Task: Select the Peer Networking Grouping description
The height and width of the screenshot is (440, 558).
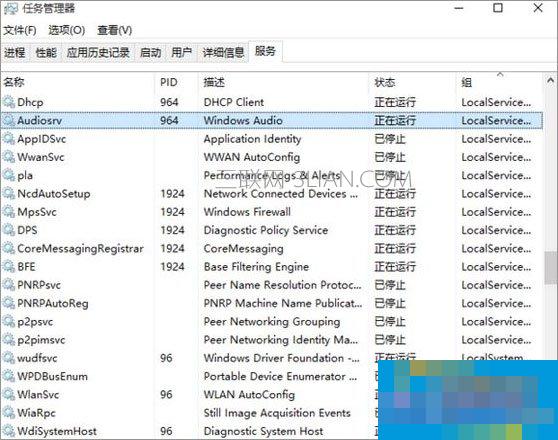Action: [x=272, y=322]
